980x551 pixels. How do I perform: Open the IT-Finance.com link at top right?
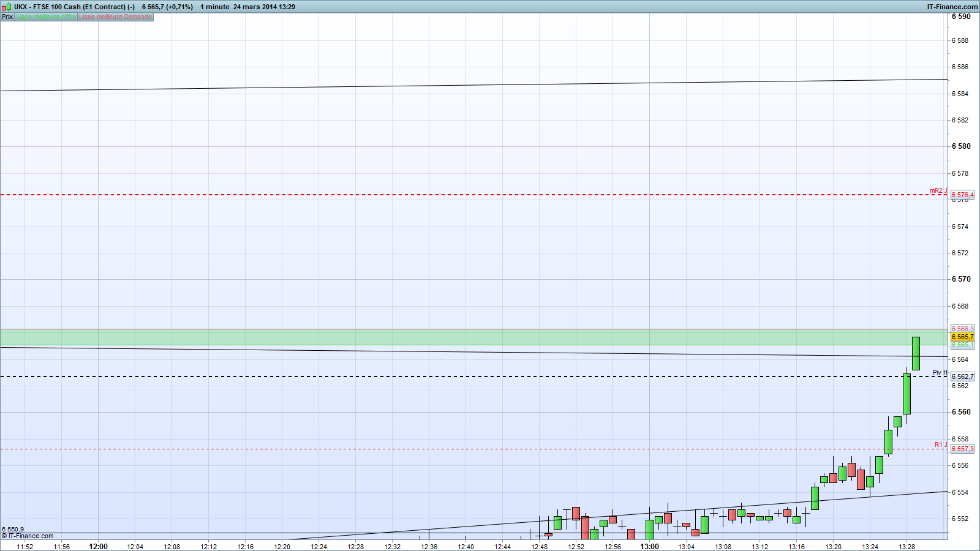coord(952,7)
